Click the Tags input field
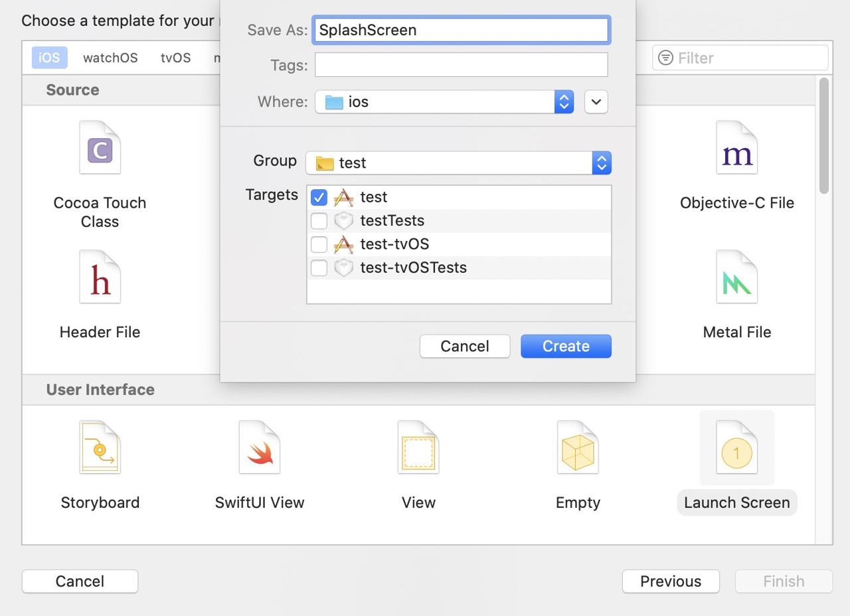The image size is (850, 616). point(461,65)
